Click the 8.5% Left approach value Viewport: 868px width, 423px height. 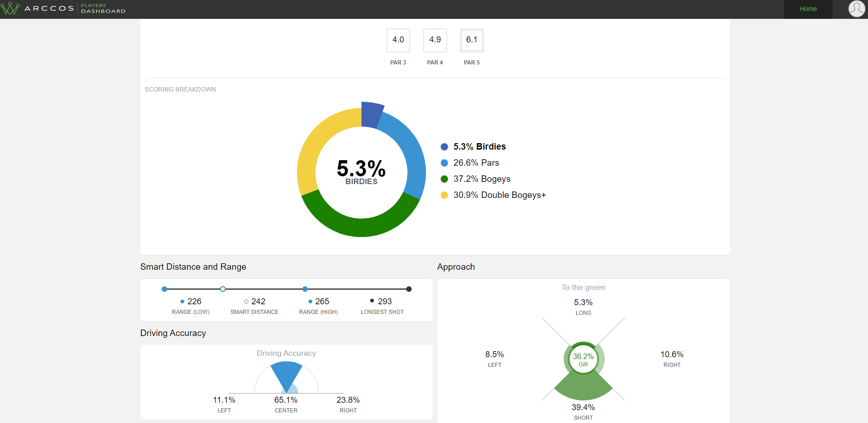tap(495, 354)
